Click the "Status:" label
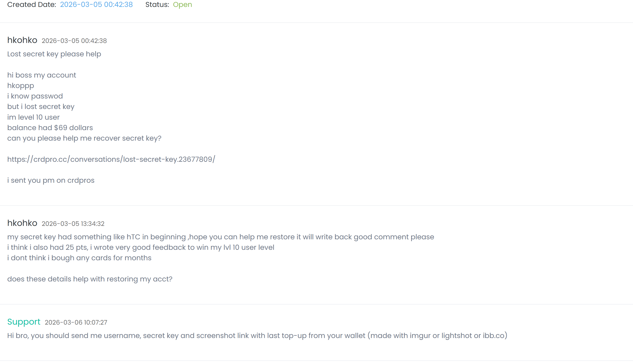 tap(157, 4)
